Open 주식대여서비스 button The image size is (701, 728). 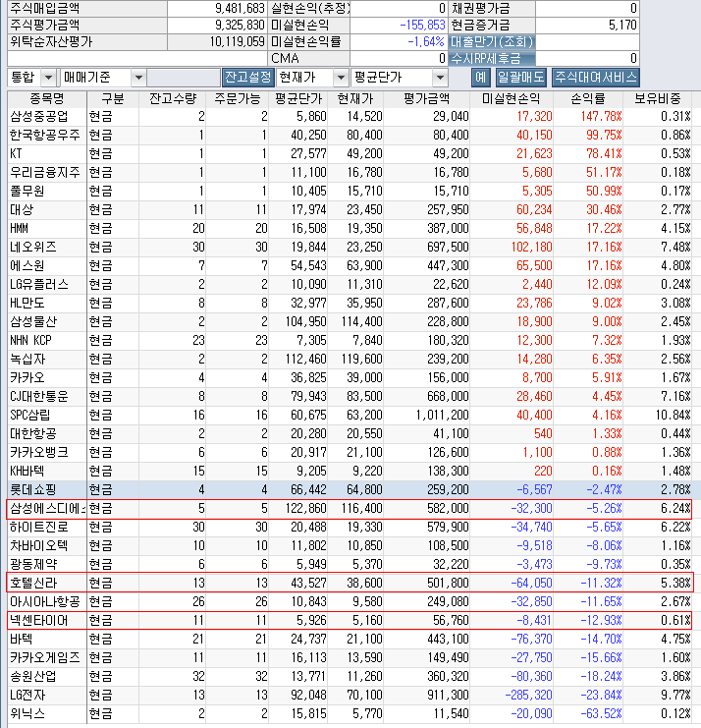pos(596,77)
